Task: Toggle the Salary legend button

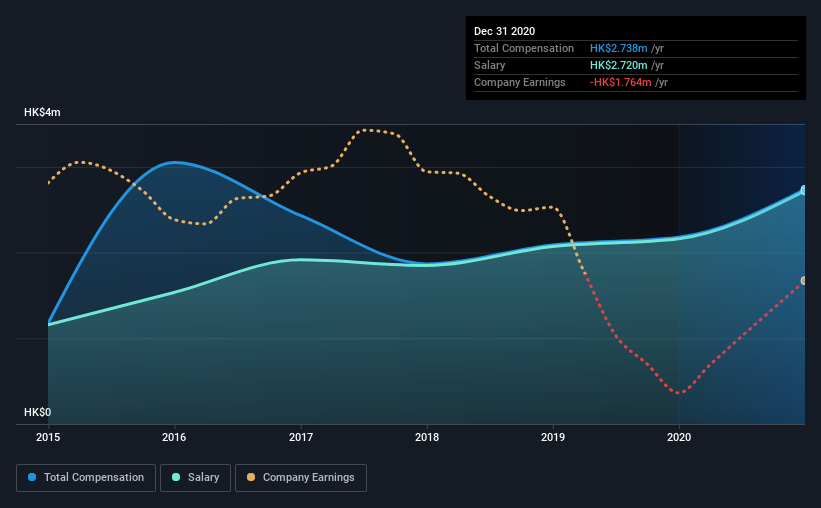Action: (195, 478)
